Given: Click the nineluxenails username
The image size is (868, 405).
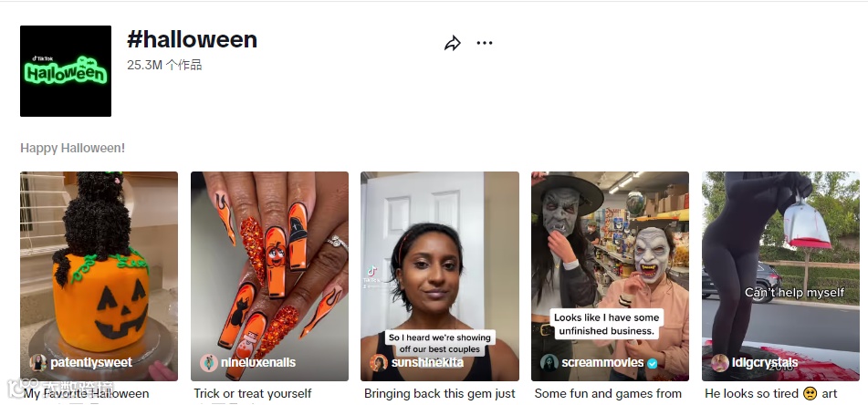Looking at the screenshot, I should coord(258,363).
